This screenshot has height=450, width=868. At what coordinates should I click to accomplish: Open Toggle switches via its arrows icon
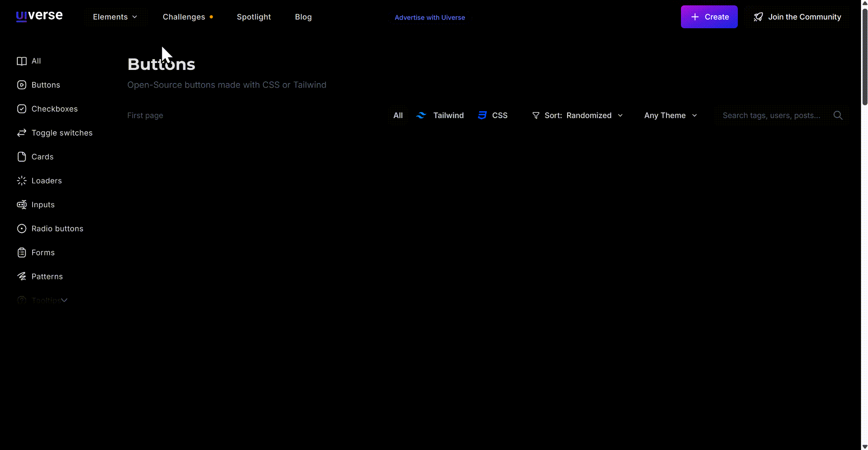pos(22,133)
